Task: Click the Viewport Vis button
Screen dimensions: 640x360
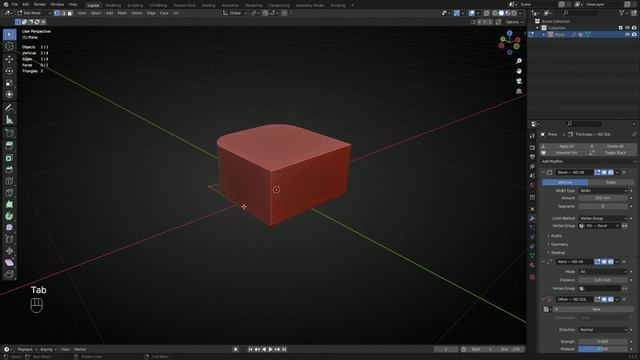Action: (563, 153)
